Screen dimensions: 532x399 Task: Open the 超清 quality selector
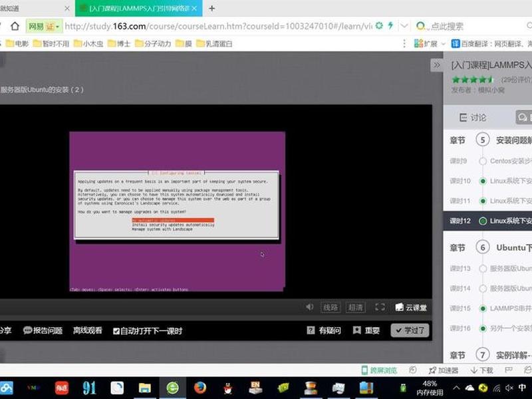(355, 307)
